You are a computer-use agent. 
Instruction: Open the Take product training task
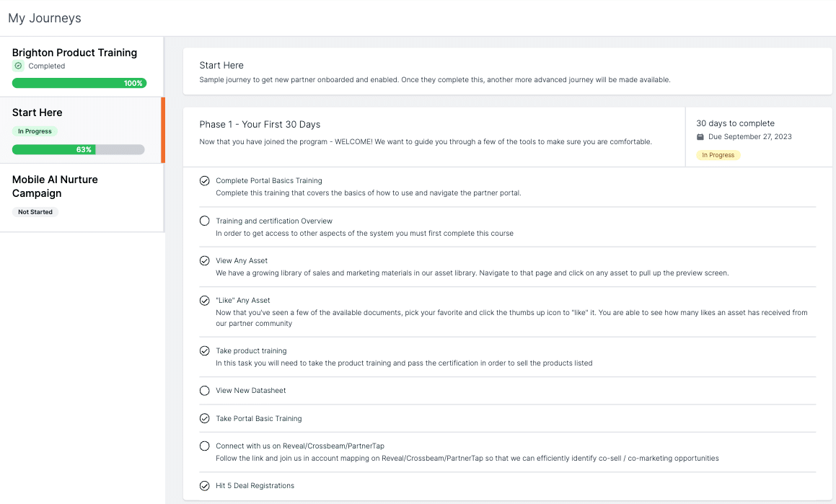click(x=251, y=350)
